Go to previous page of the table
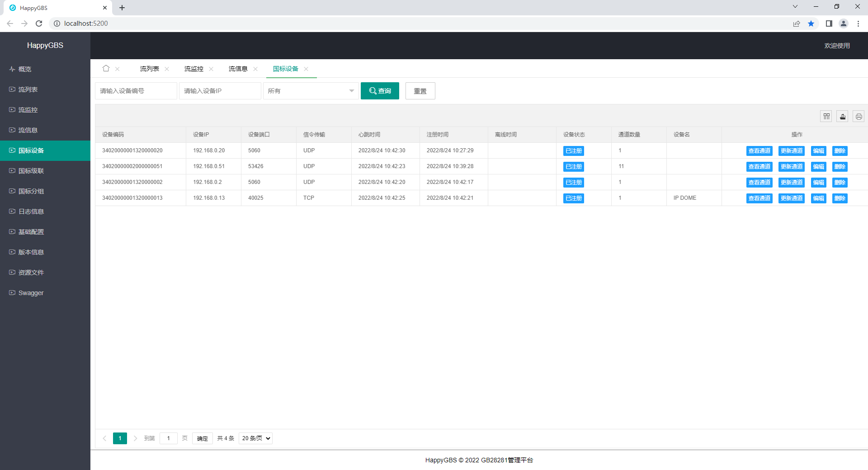This screenshot has height=470, width=868. 104,438
